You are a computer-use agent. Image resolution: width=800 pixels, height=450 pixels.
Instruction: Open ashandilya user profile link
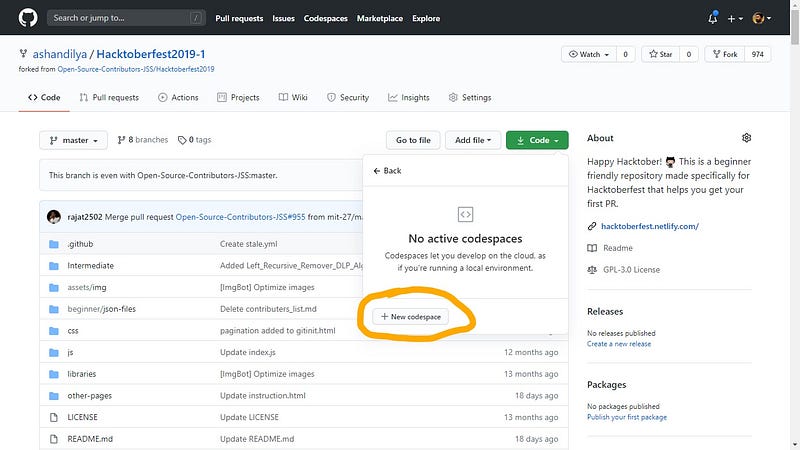point(60,54)
